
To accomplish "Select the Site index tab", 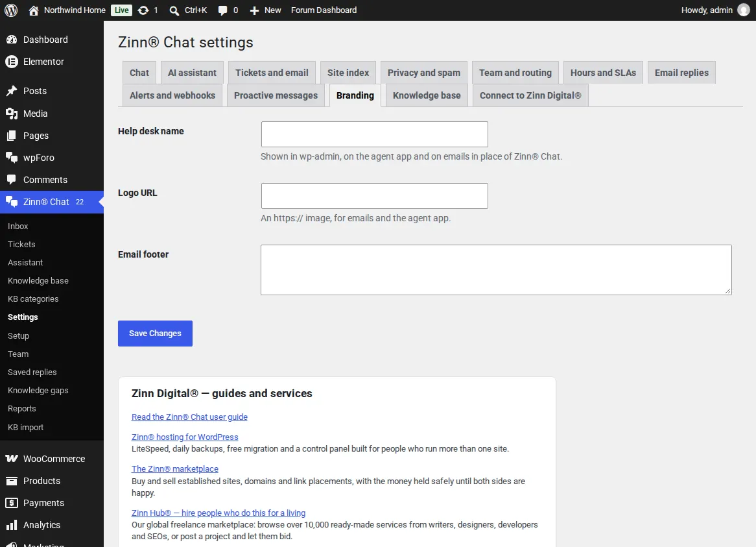I will (348, 73).
